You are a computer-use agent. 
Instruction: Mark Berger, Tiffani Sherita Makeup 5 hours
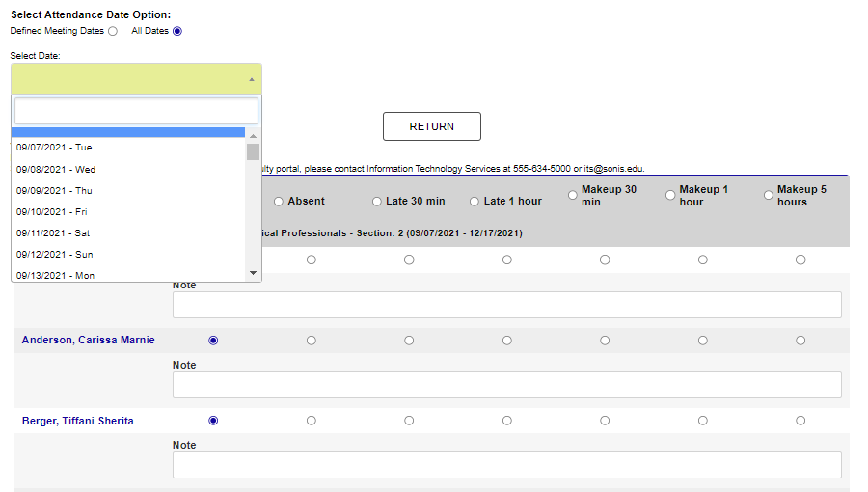tap(800, 421)
